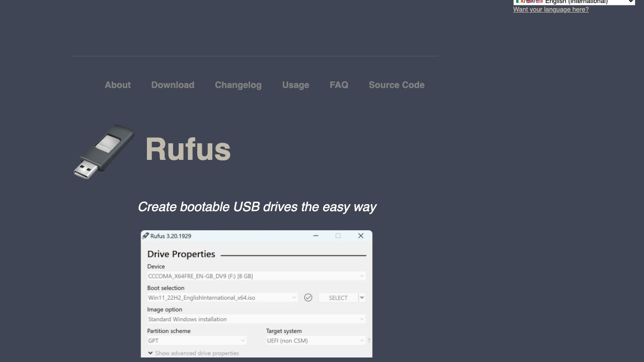Open the Changelog navigation link
Screen dimensions: 644x362
(x=238, y=85)
